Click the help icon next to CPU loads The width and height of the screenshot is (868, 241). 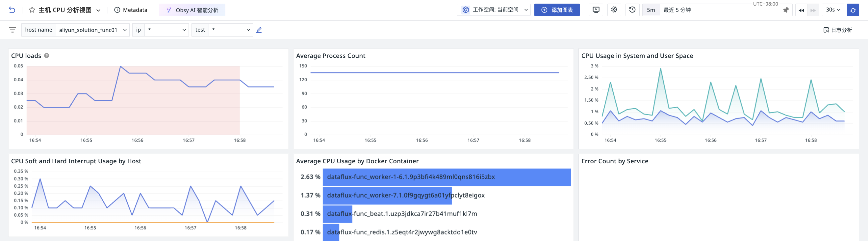point(46,56)
